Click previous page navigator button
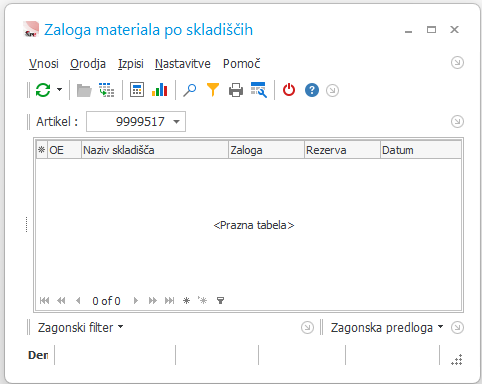This screenshot has width=482, height=384. coord(61,301)
